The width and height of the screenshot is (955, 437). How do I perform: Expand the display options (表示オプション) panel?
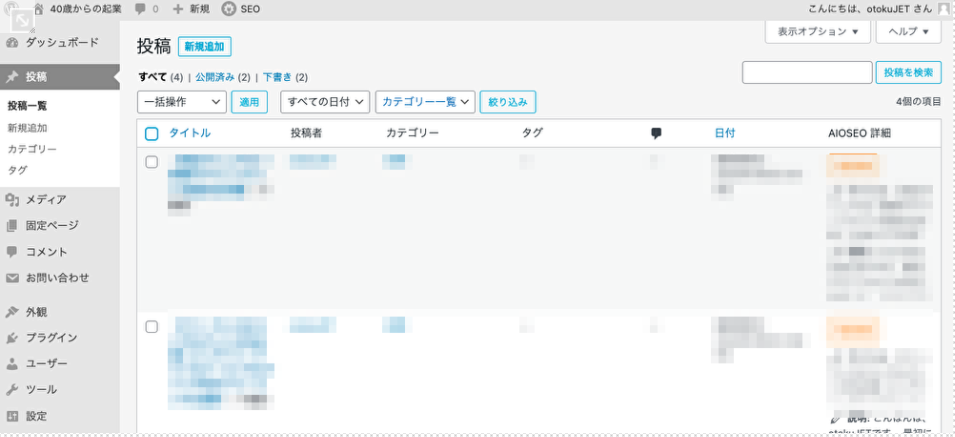[817, 32]
